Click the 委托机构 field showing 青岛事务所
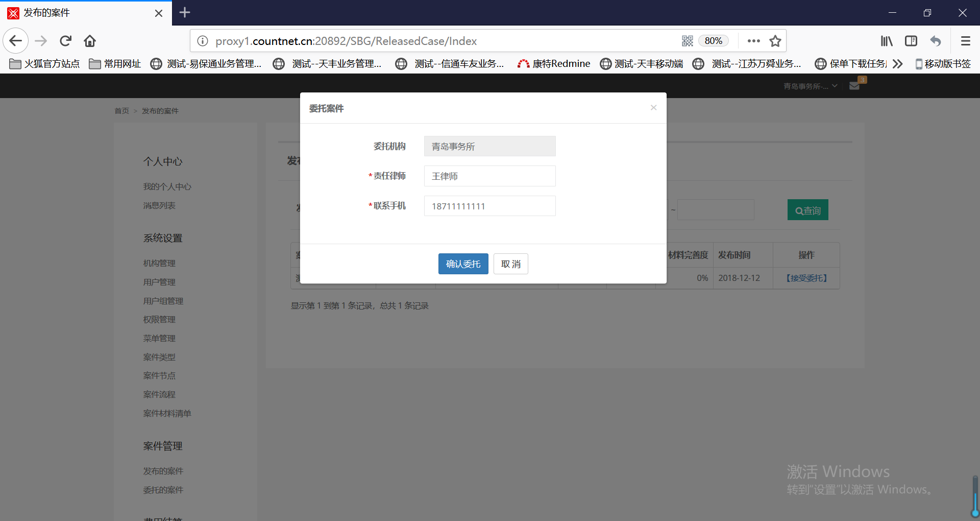 click(x=489, y=146)
